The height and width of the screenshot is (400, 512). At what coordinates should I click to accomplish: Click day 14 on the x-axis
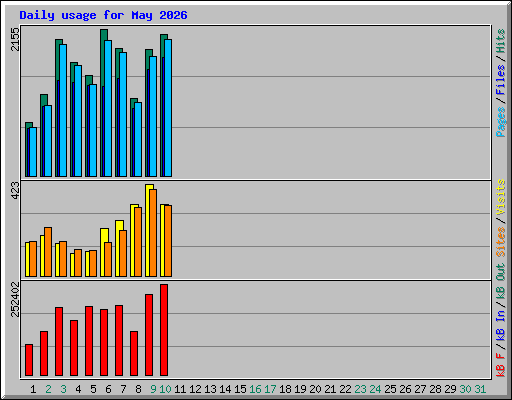tap(225, 389)
